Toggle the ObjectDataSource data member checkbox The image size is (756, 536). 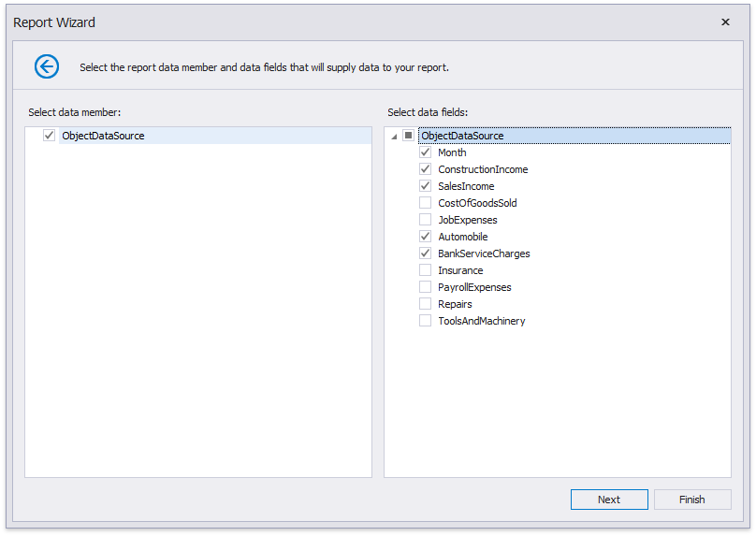pyautogui.click(x=50, y=136)
